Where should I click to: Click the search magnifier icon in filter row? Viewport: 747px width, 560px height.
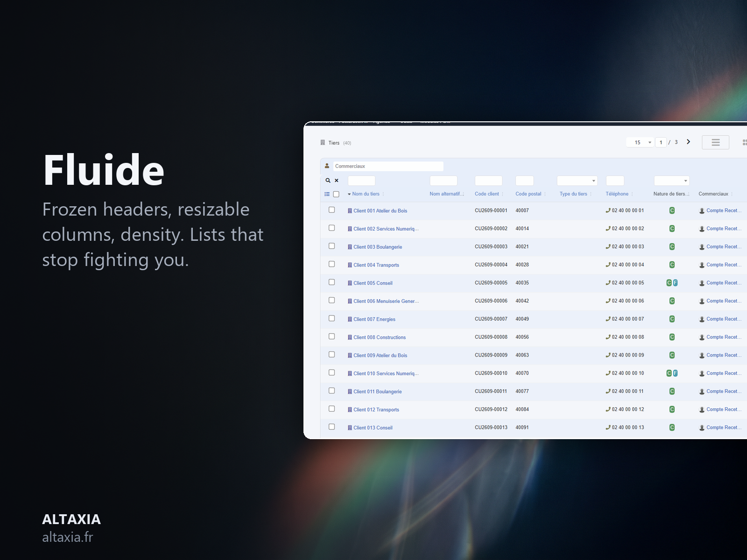pos(328,181)
